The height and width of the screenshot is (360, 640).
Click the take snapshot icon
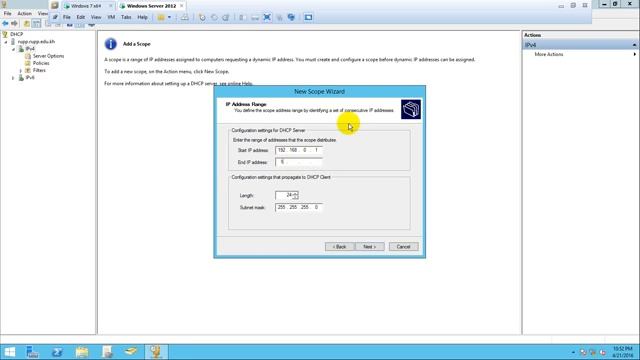click(202, 17)
